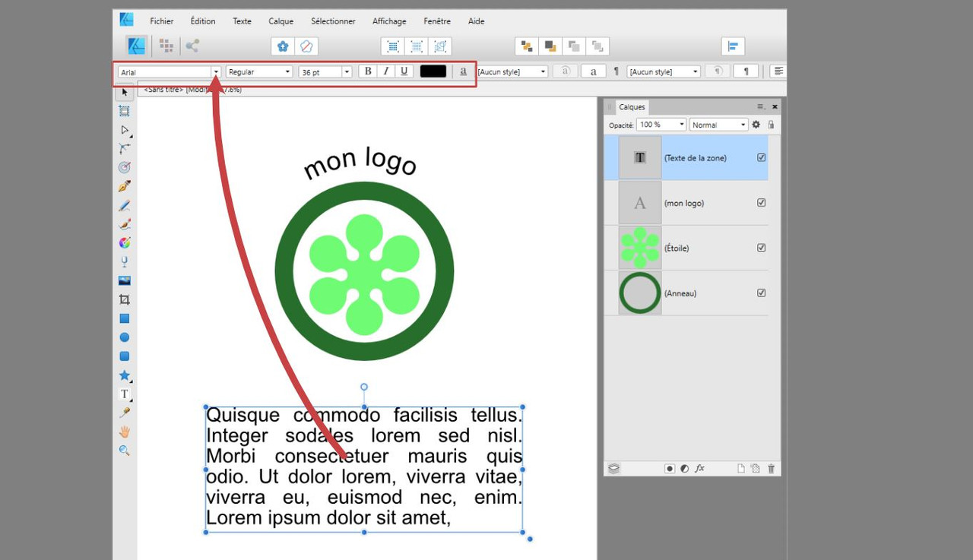Switch to the Designer persona icon
This screenshot has width=973, height=560.
pyautogui.click(x=136, y=46)
